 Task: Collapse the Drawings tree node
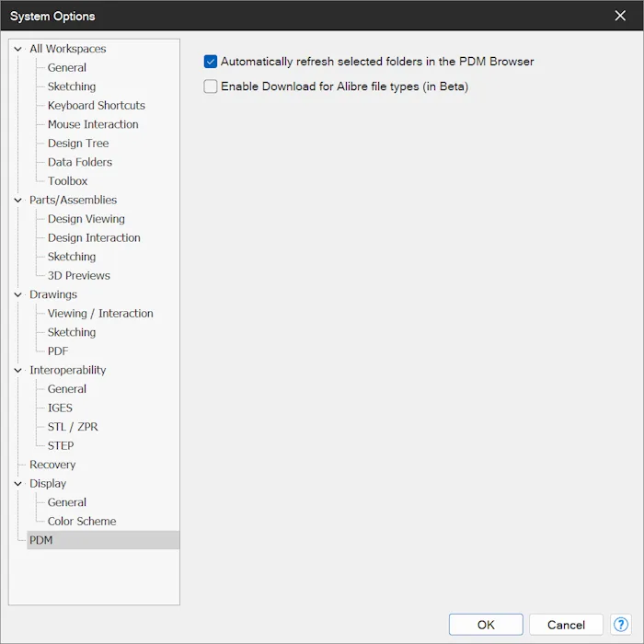[x=17, y=294]
